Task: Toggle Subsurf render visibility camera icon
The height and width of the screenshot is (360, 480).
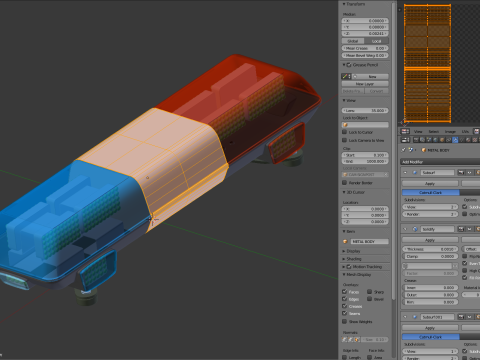Action: pyautogui.click(x=461, y=172)
